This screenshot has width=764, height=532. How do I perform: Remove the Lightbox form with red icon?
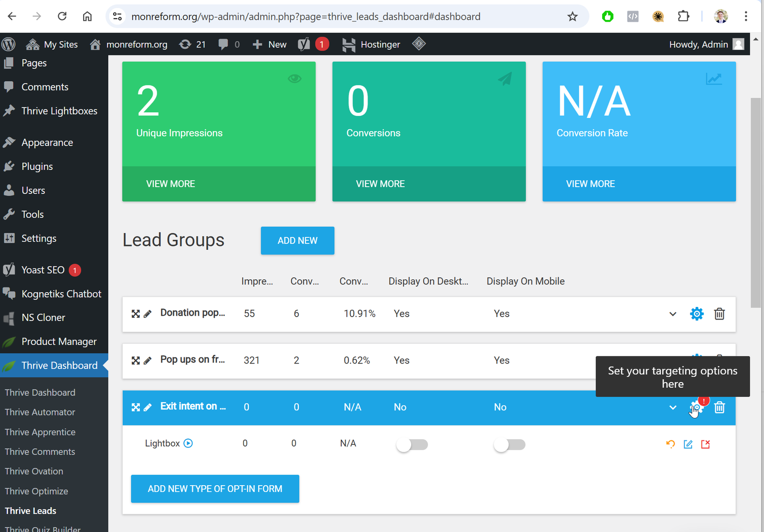point(705,444)
